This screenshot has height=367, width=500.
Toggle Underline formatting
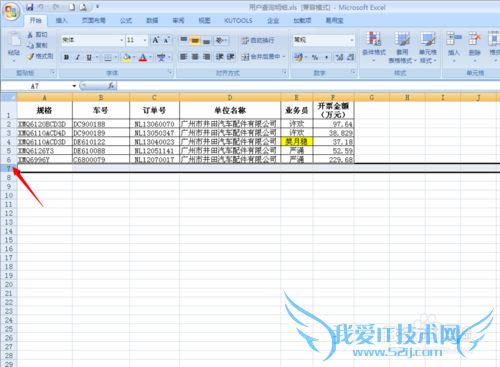coord(89,57)
